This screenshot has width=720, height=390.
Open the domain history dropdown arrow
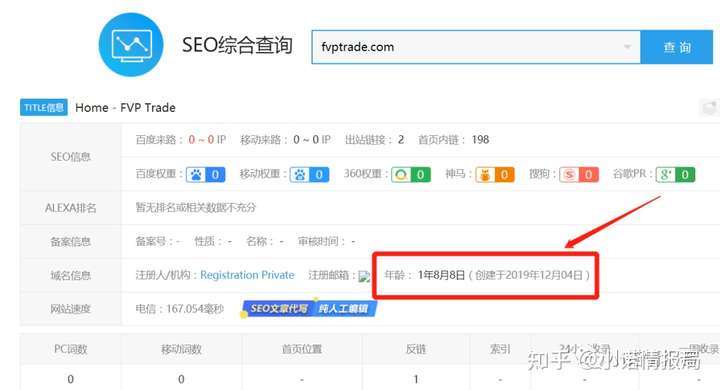627,47
